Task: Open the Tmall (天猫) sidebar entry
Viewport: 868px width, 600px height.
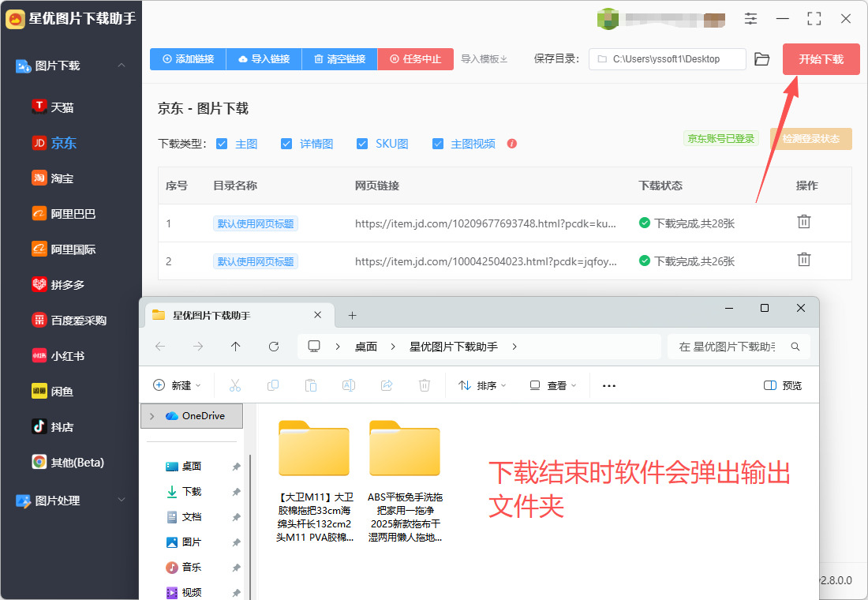Action: 53,107
